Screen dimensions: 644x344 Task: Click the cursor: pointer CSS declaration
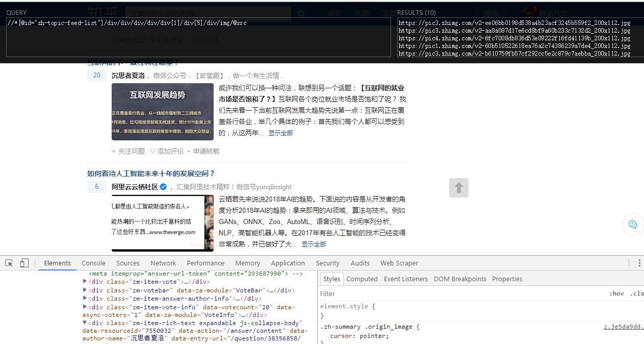click(x=359, y=336)
